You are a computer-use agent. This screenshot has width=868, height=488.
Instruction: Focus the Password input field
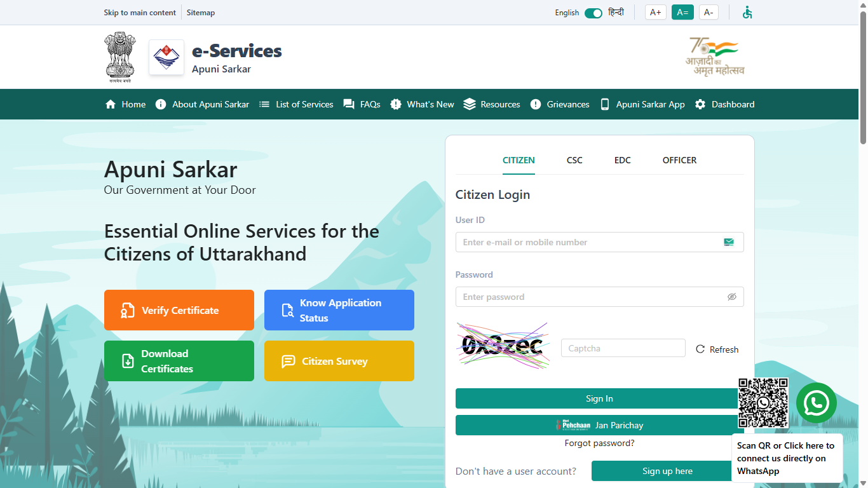tap(599, 297)
